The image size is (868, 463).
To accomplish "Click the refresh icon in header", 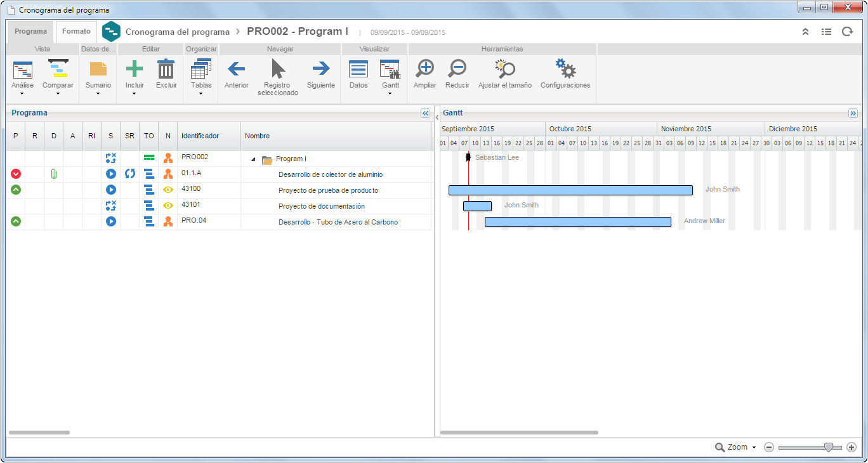I will (x=847, y=32).
